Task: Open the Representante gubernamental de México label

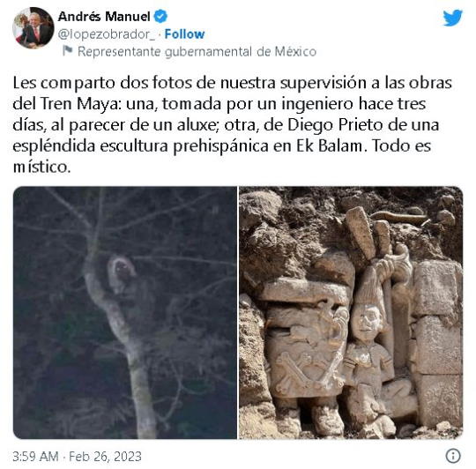Action: [x=197, y=51]
